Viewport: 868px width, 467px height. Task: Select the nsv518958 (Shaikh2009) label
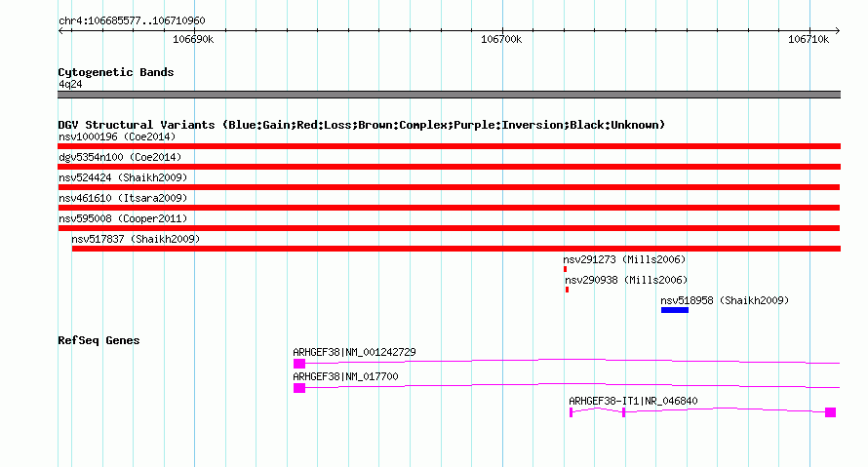725,300
